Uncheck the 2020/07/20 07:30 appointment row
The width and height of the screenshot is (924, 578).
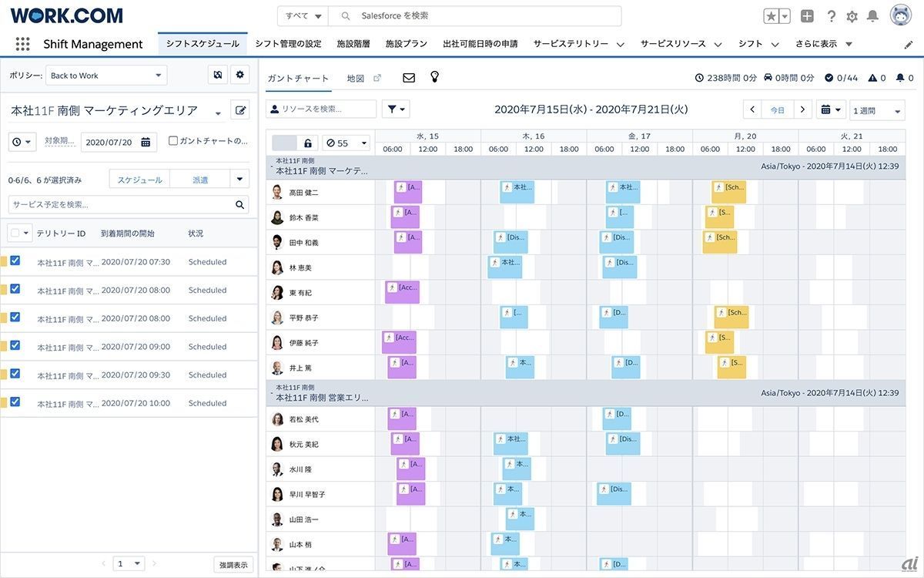[15, 261]
